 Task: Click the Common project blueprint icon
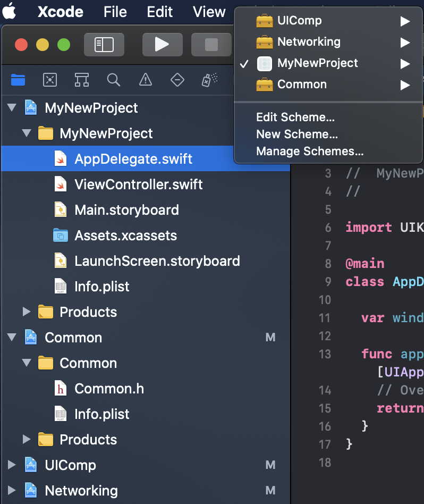[31, 337]
